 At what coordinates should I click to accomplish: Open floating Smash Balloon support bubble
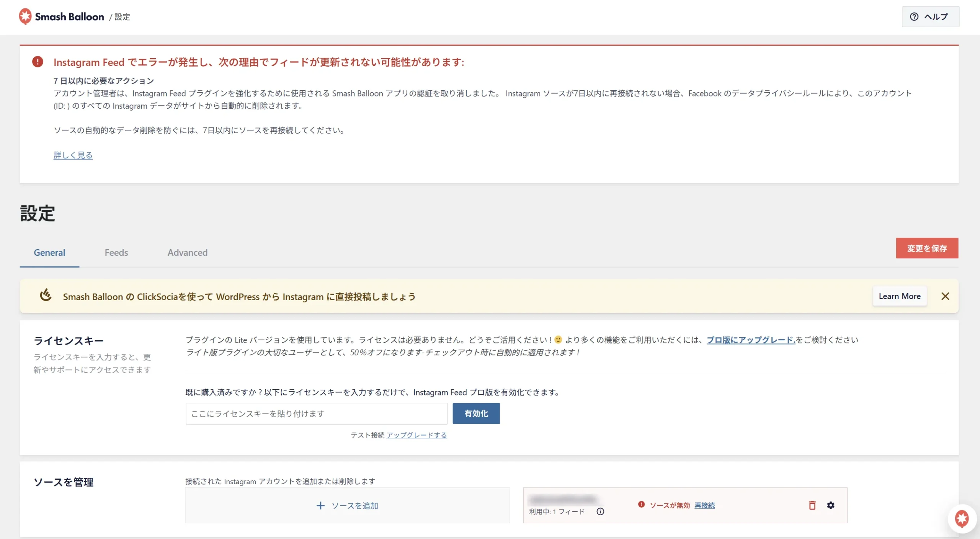(962, 519)
